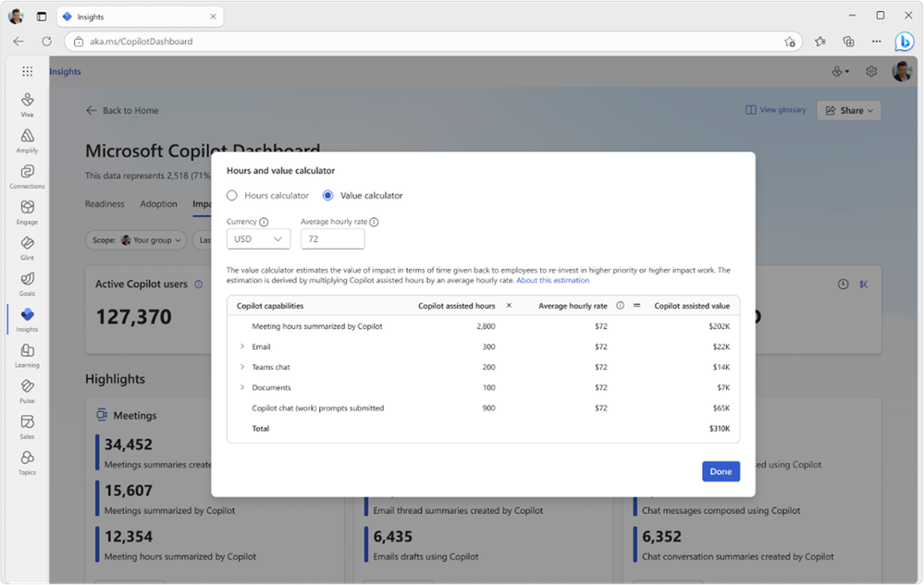Click the Total value $310K
This screenshot has height=585, width=924.
[720, 429]
